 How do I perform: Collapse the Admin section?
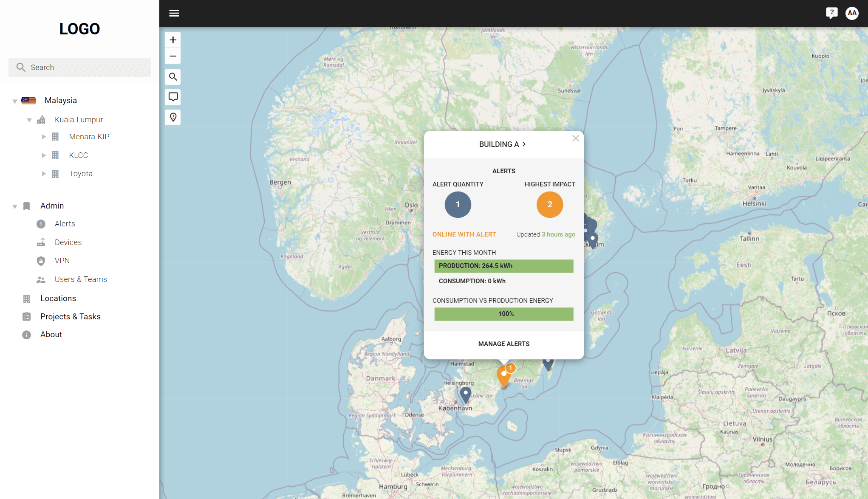pyautogui.click(x=15, y=206)
